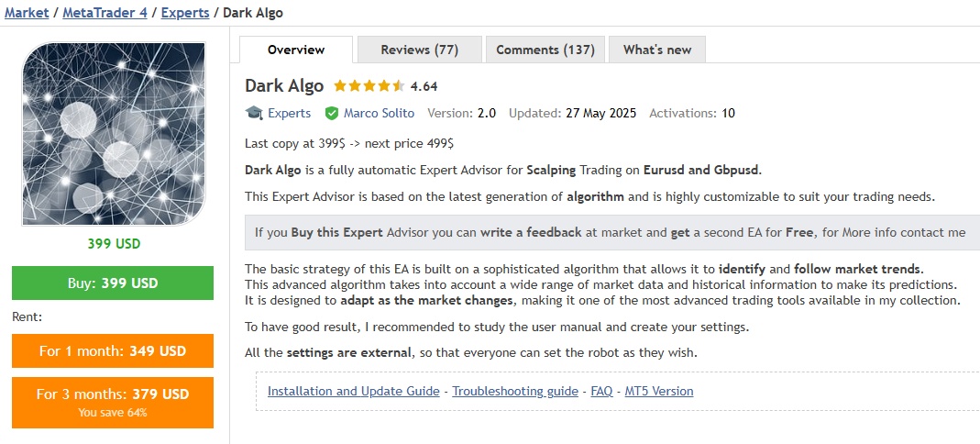980x444 pixels.
Task: Open the MetaTrader 4 breadcrumb link
Action: pyautogui.click(x=105, y=13)
